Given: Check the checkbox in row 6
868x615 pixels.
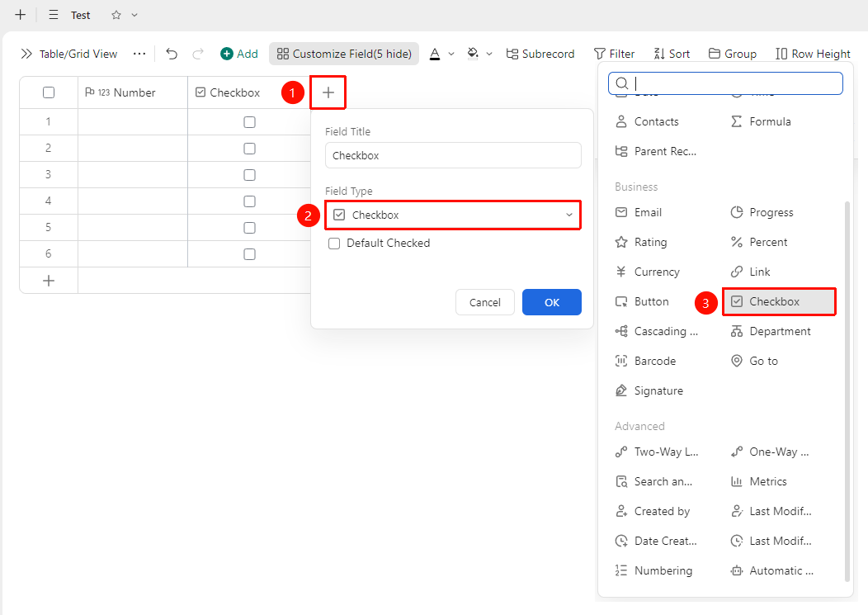Looking at the screenshot, I should pyautogui.click(x=250, y=254).
